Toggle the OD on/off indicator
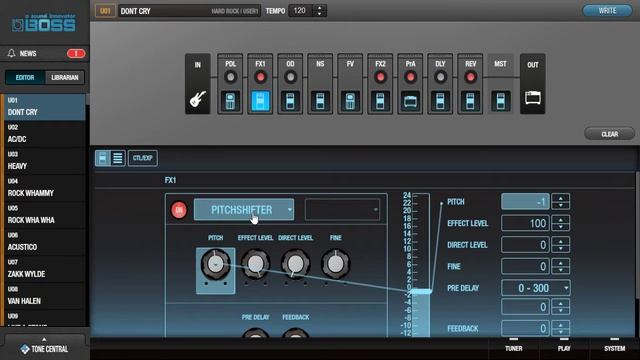The height and width of the screenshot is (360, 640). tap(290, 77)
